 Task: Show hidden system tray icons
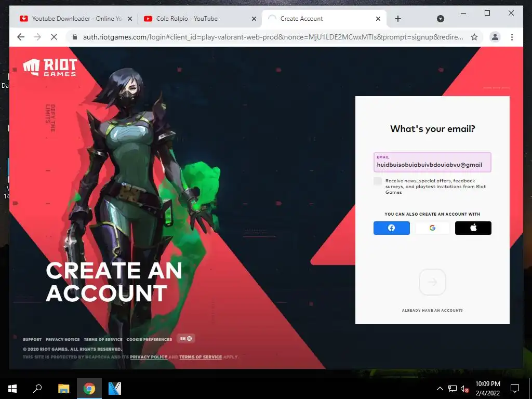(x=440, y=389)
